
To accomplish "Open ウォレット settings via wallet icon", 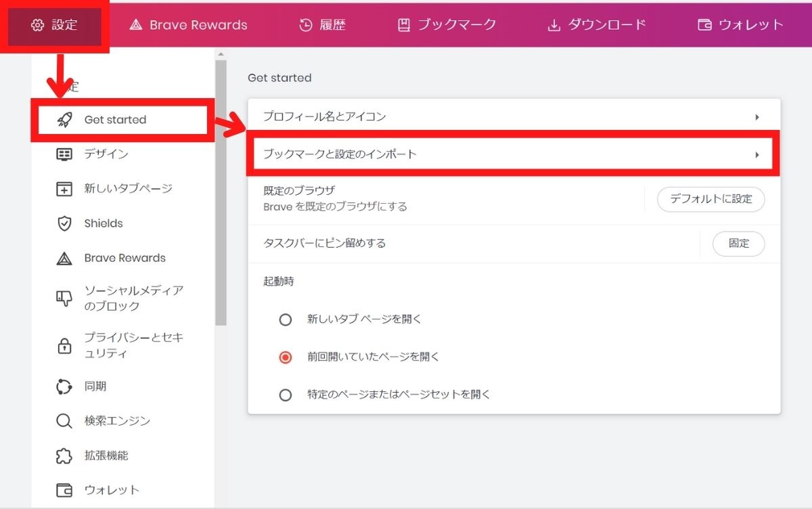I will pyautogui.click(x=64, y=489).
